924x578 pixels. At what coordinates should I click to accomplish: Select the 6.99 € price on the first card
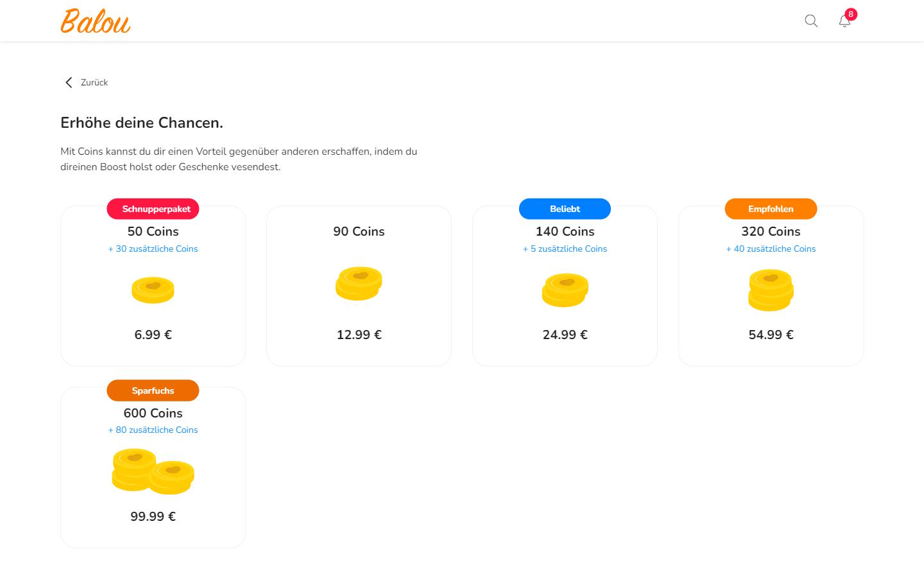pyautogui.click(x=153, y=334)
